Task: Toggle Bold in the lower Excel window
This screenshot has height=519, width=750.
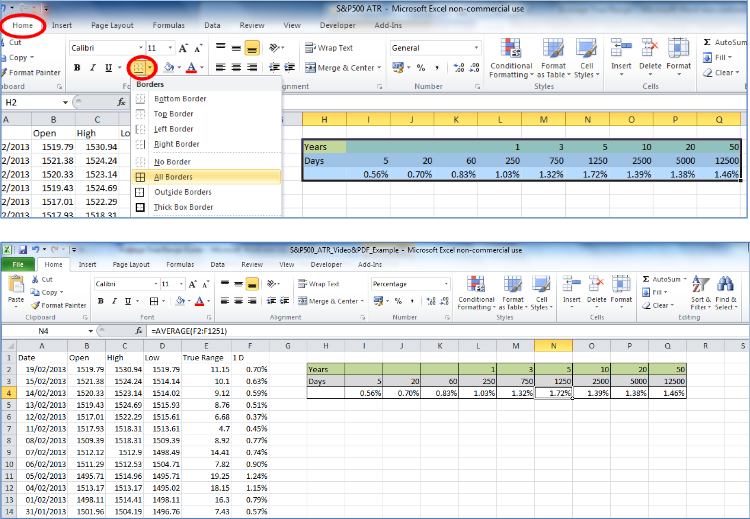Action: click(101, 301)
